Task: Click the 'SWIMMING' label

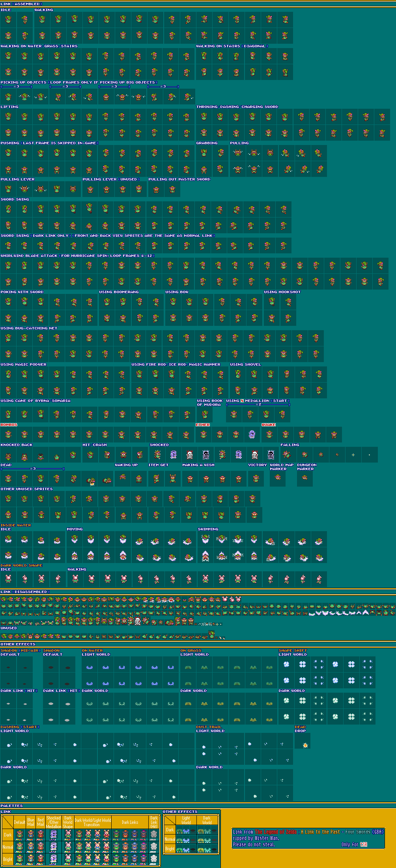Action: pos(208,529)
